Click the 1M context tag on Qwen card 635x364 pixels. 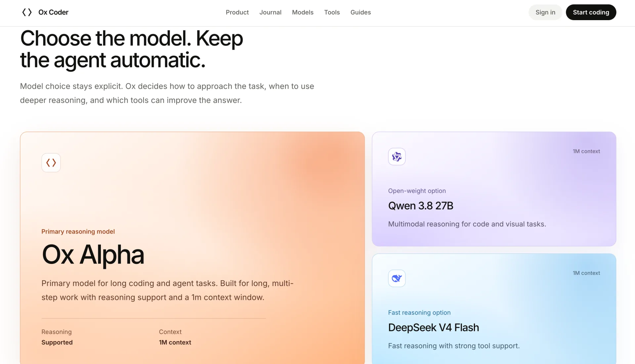pos(586,151)
